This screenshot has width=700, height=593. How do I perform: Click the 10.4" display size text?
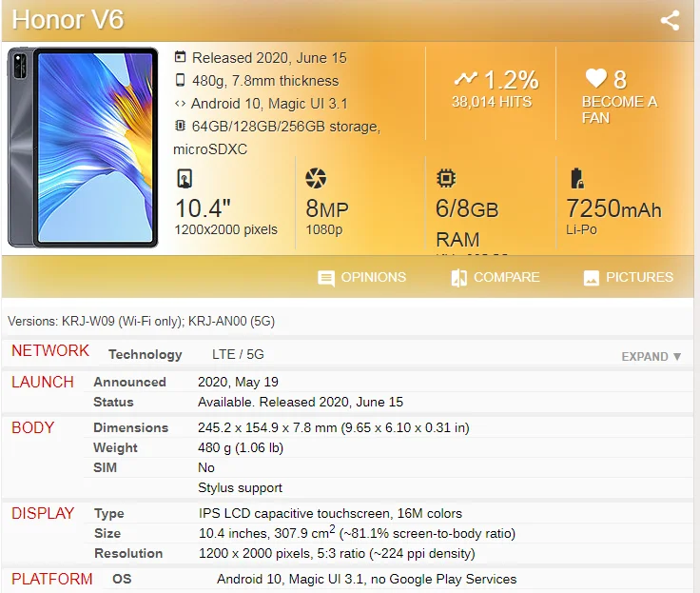(203, 208)
